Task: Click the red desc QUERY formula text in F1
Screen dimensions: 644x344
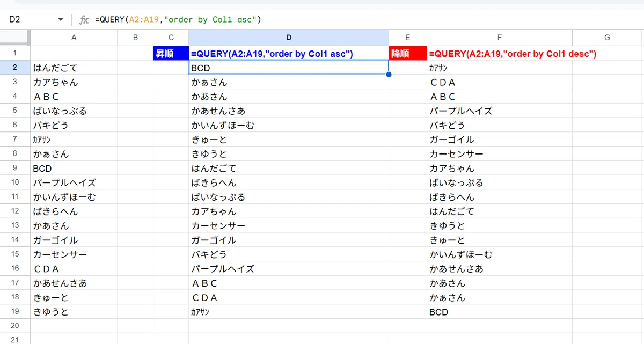Action: tap(513, 54)
